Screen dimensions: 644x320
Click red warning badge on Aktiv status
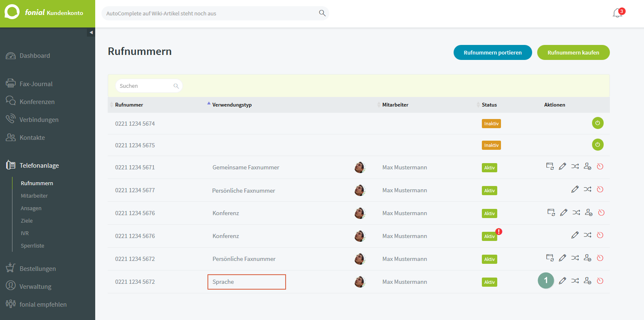pos(498,232)
